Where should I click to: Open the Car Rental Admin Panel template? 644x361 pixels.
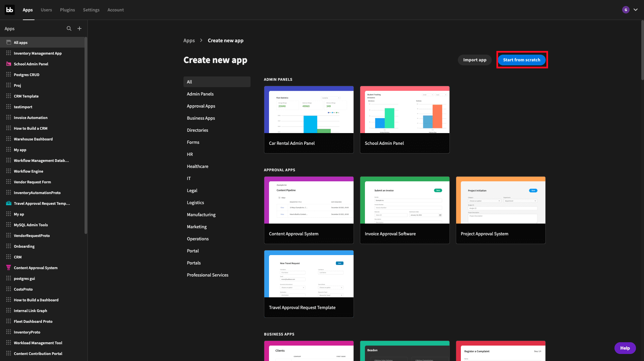[309, 120]
